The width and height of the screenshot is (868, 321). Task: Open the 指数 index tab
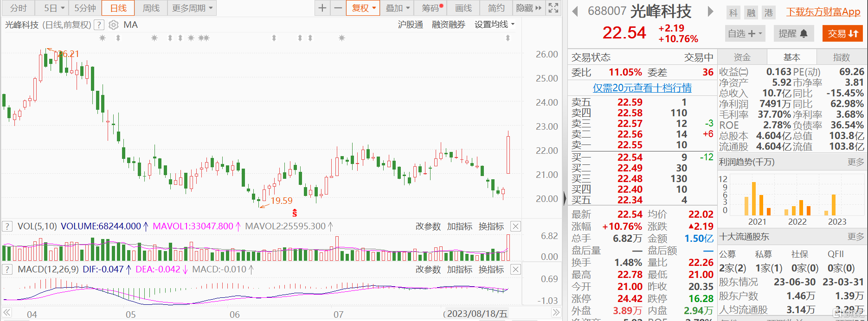(x=841, y=57)
